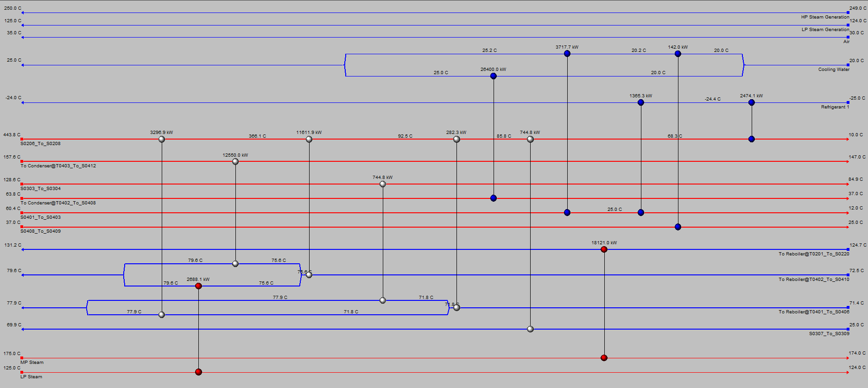Click the 69.9 C S0307_To_S0309 outlet temperature
The height and width of the screenshot is (388, 868).
point(14,325)
